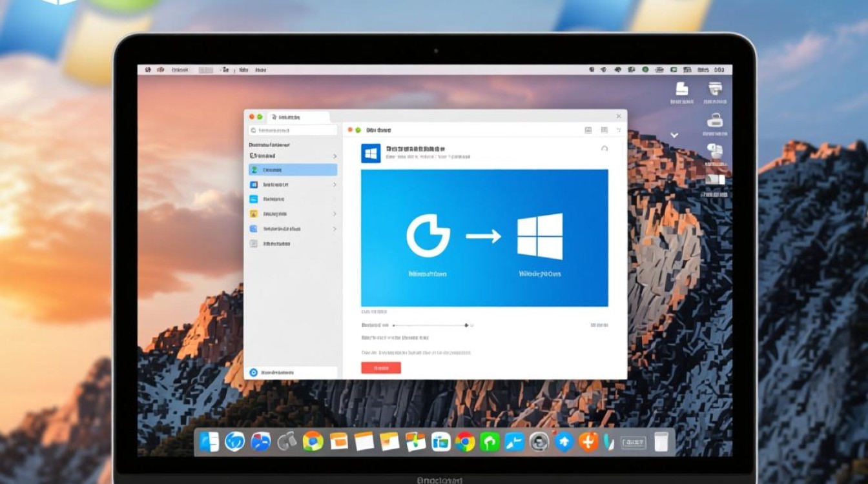Click the white circular logo in blue banner
The width and height of the screenshot is (868, 484).
428,236
